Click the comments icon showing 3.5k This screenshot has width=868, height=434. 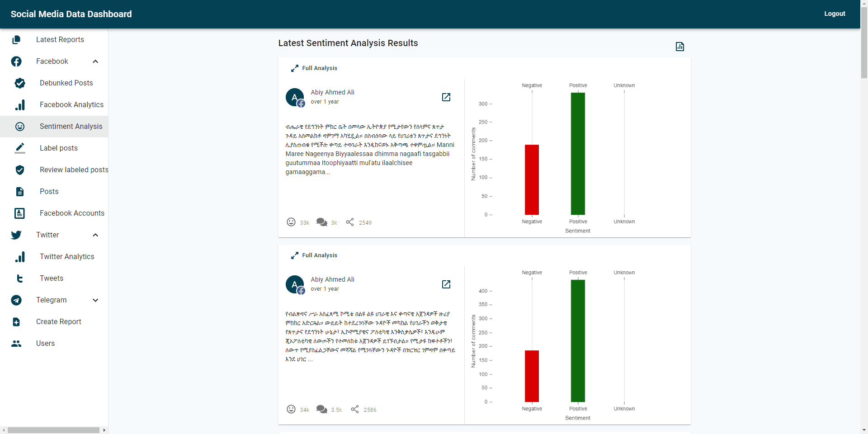322,409
